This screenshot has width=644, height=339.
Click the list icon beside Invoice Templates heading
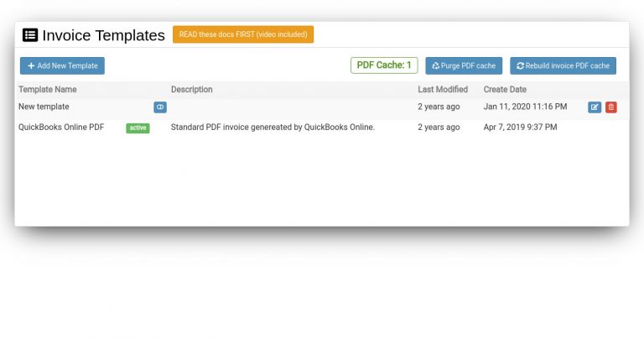click(30, 35)
